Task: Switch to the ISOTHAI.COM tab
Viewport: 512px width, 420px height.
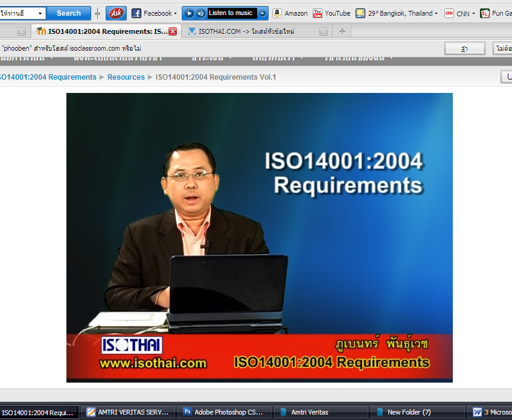Action: pos(247,31)
